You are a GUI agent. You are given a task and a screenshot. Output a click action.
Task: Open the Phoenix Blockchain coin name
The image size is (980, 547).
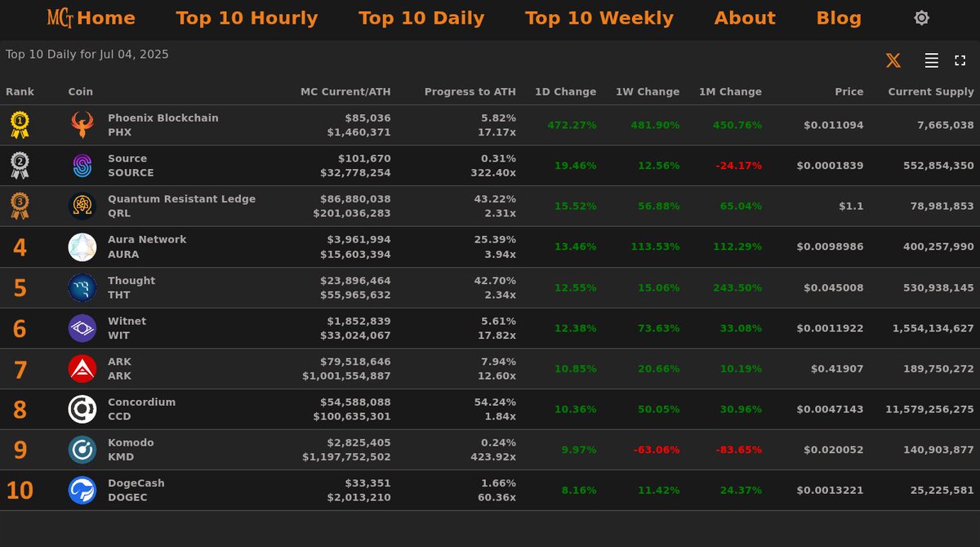(163, 118)
